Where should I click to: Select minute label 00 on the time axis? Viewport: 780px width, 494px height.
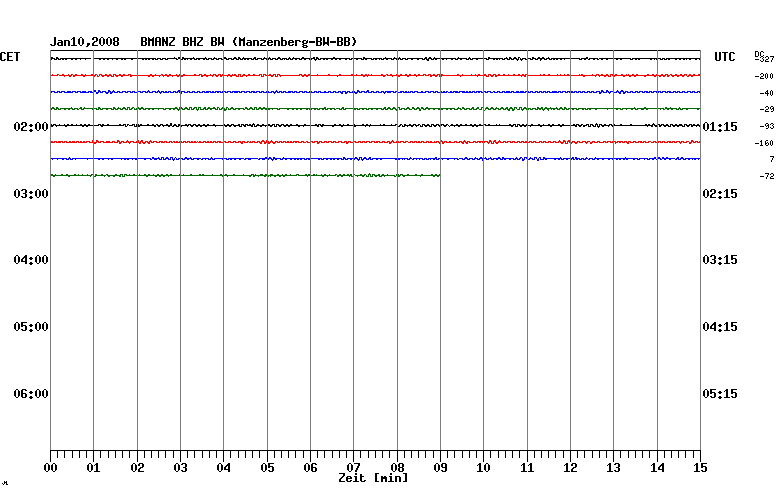(50, 468)
